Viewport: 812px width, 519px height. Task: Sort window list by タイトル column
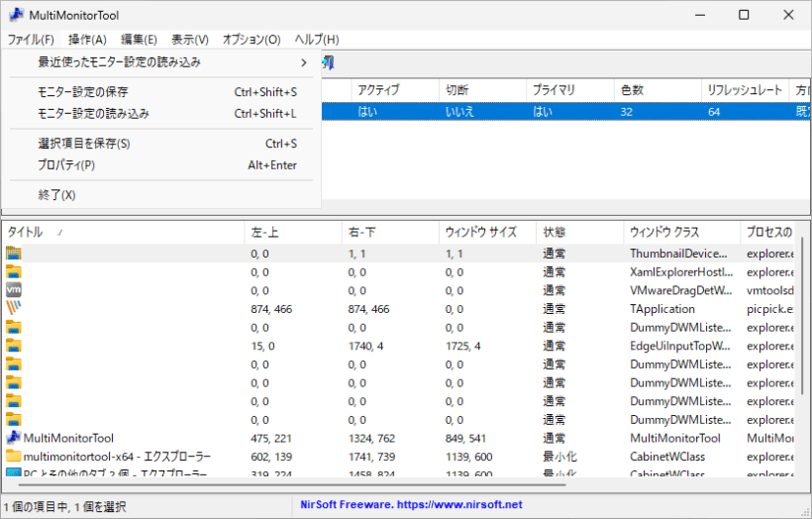click(x=123, y=232)
